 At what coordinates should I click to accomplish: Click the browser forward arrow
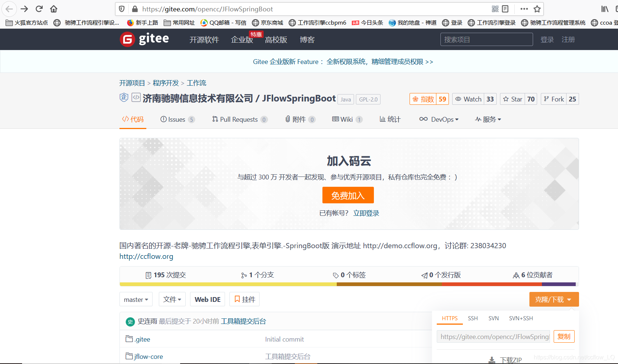(24, 9)
